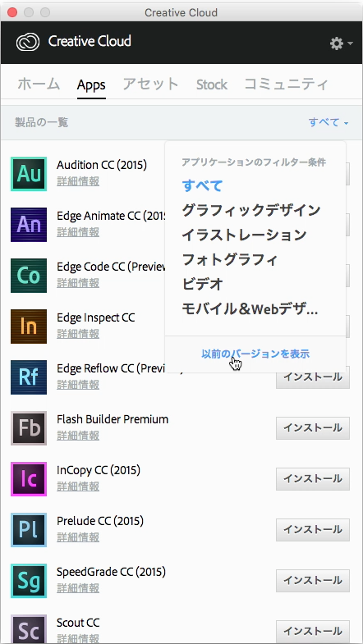Image resolution: width=363 pixels, height=644 pixels.
Task: Click the InCopy CC app icon
Action: (x=29, y=479)
